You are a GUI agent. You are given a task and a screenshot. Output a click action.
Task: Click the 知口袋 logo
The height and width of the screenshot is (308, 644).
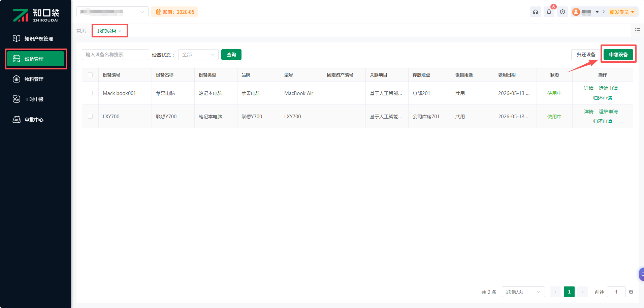(x=36, y=15)
